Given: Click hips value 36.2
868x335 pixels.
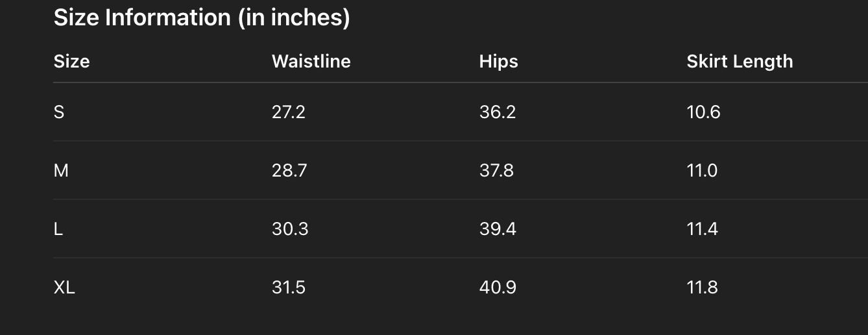Looking at the screenshot, I should (498, 112).
